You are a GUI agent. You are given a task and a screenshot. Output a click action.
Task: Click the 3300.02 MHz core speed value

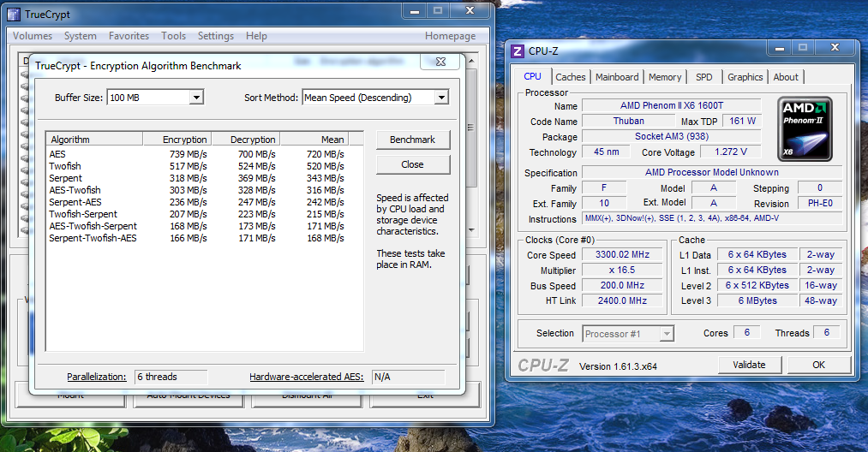[622, 254]
